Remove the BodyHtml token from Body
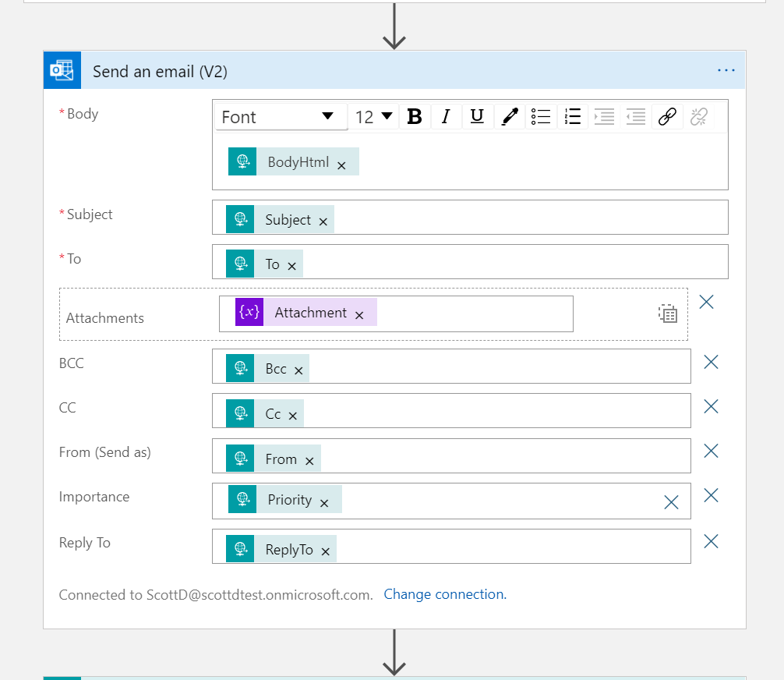 [341, 165]
